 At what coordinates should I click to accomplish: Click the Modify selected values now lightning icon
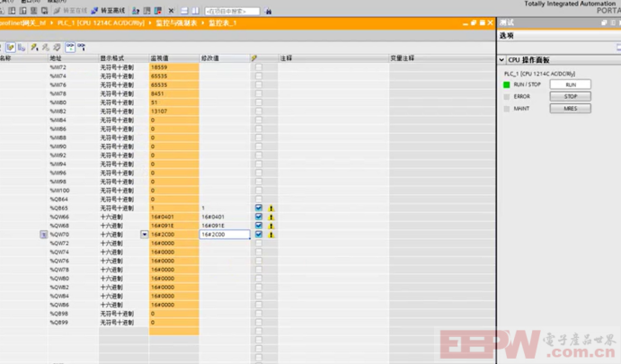click(x=34, y=48)
